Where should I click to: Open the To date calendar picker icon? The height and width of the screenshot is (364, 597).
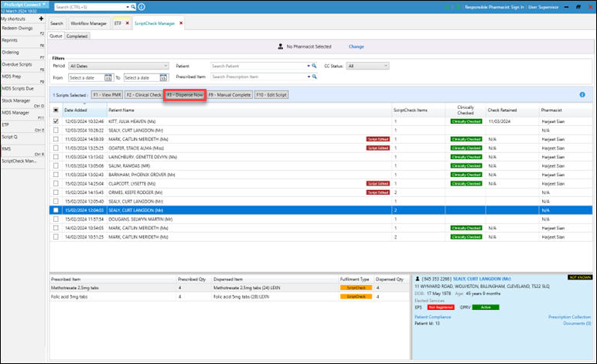(x=163, y=77)
